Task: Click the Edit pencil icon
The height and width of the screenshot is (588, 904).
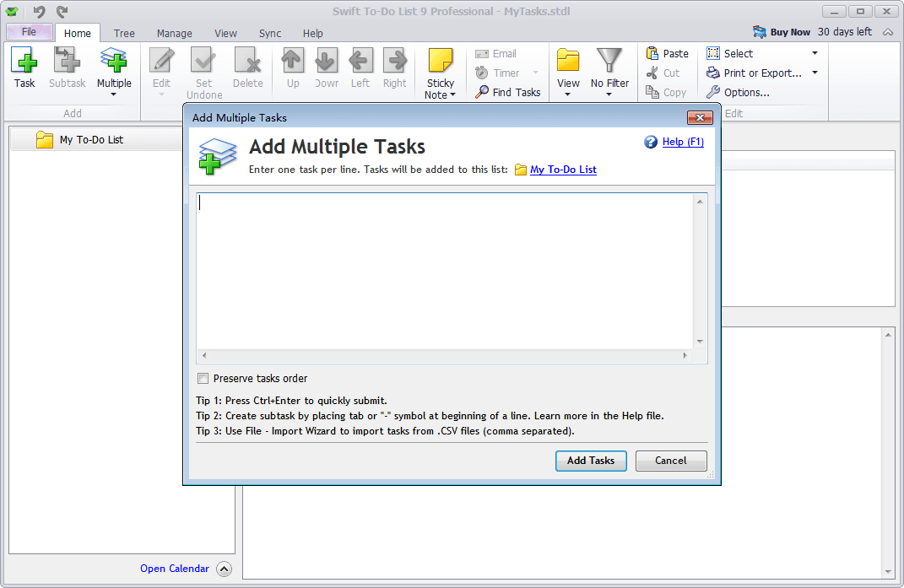Action: [x=161, y=60]
